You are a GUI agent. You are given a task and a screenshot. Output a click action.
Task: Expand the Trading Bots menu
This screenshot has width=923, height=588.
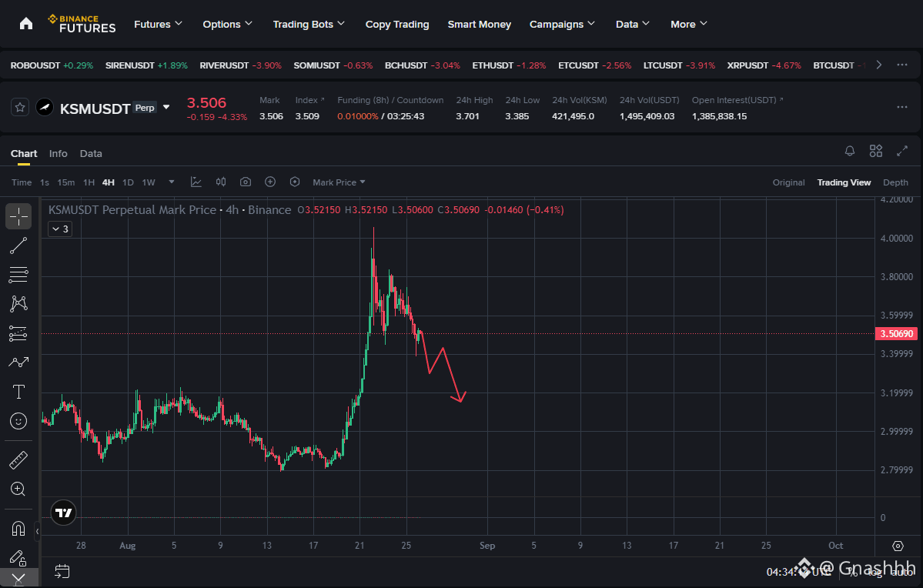click(309, 24)
